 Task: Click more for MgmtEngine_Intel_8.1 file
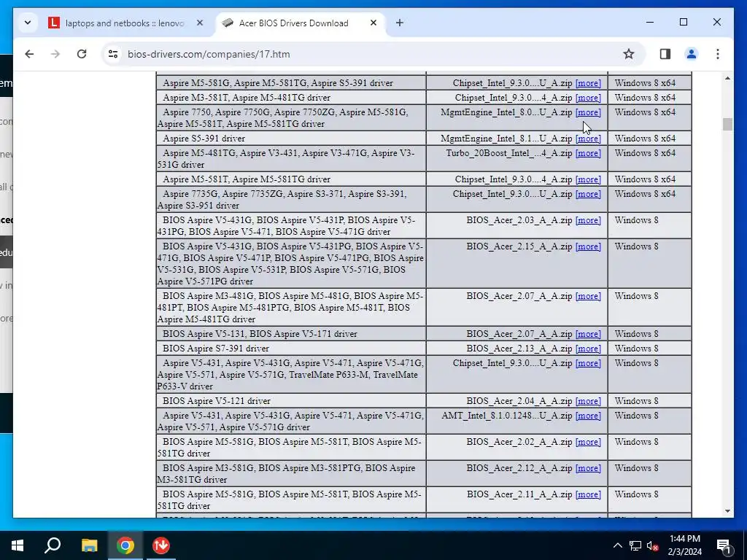(588, 139)
